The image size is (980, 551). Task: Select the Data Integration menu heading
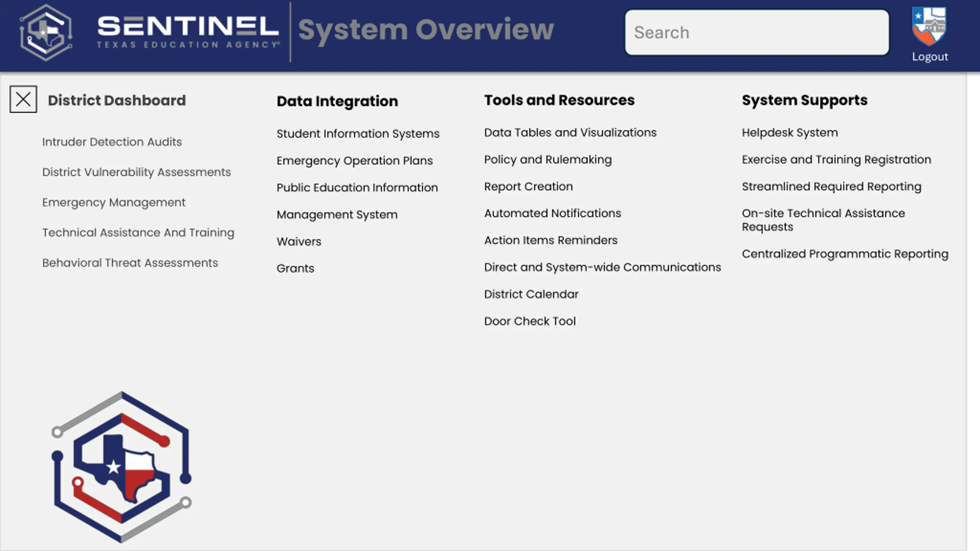click(x=337, y=101)
